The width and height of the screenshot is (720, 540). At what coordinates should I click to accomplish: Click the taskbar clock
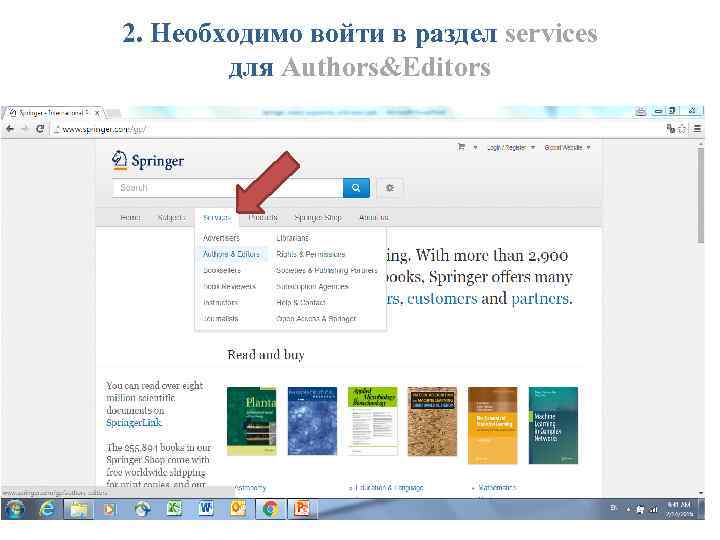click(679, 509)
